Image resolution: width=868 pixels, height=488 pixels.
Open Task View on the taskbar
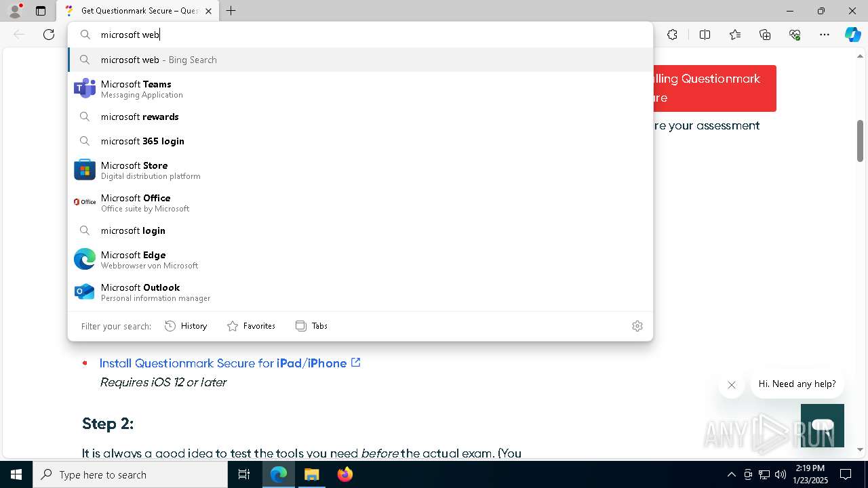tap(244, 474)
